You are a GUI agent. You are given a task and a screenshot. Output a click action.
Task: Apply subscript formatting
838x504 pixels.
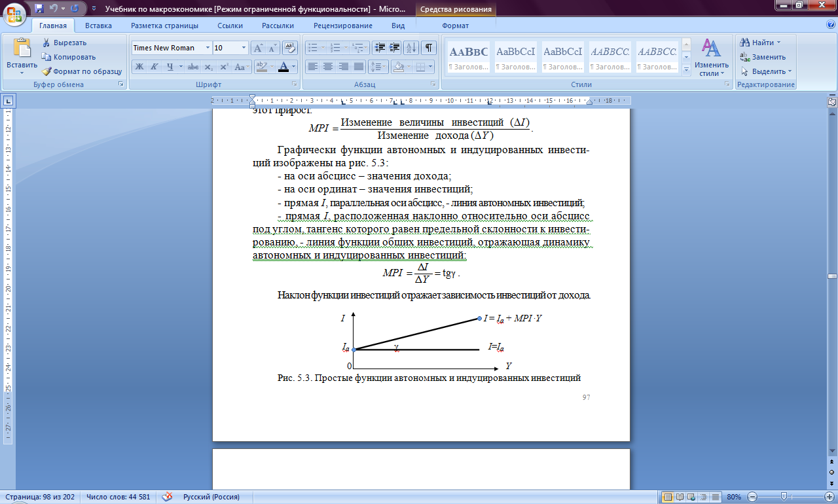208,67
